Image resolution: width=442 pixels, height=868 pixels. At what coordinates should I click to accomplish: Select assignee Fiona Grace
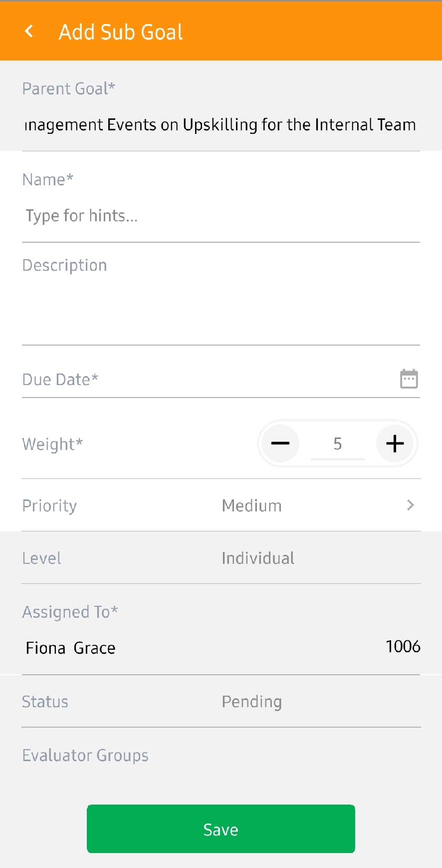(x=71, y=648)
